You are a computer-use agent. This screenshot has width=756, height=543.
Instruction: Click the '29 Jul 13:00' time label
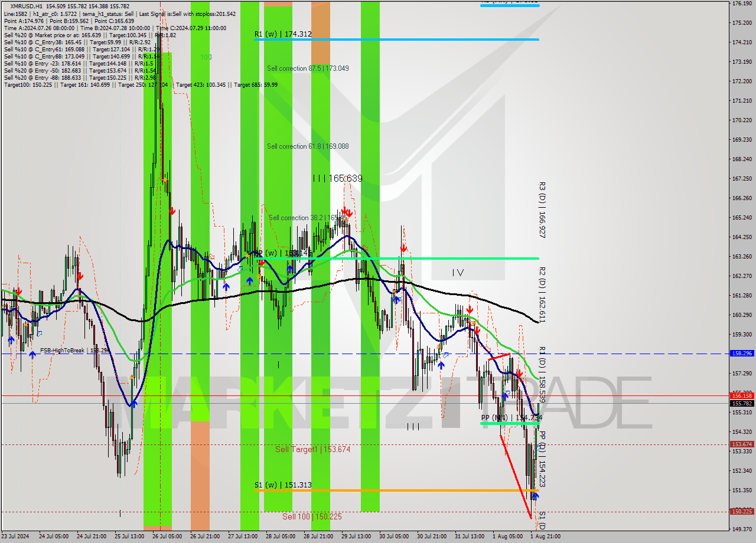coord(356,537)
